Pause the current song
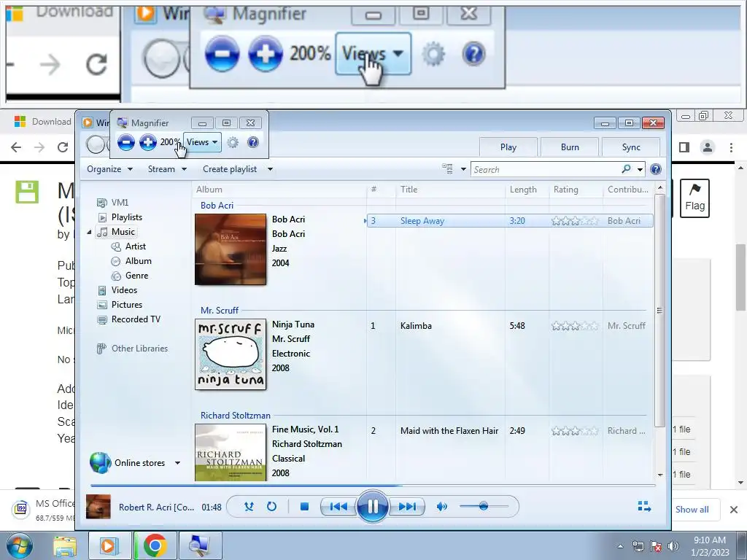 tap(373, 506)
